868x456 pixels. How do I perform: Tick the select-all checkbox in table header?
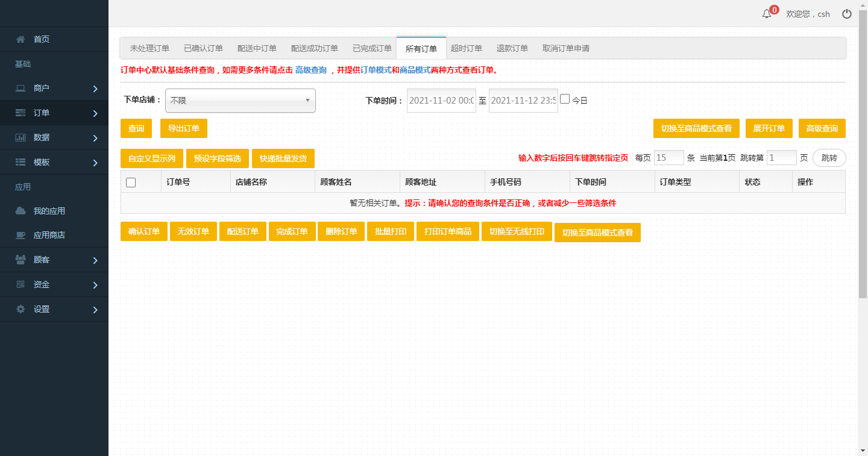(131, 183)
